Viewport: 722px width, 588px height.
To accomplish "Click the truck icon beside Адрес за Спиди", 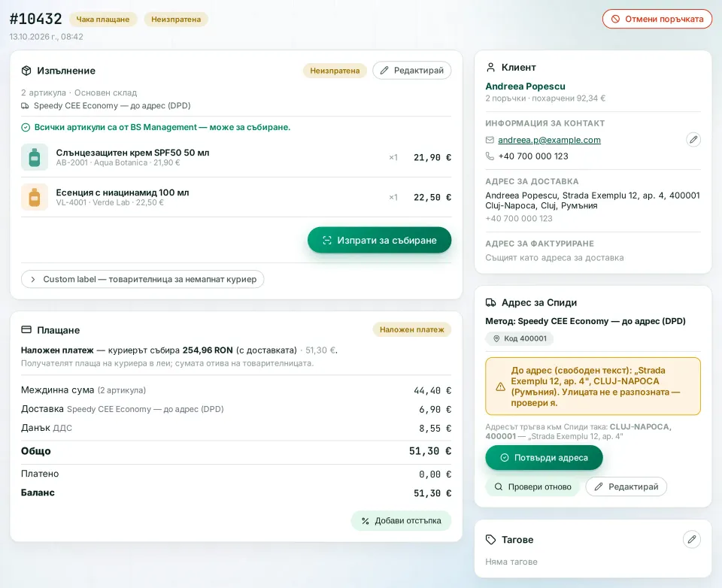I will 491,302.
